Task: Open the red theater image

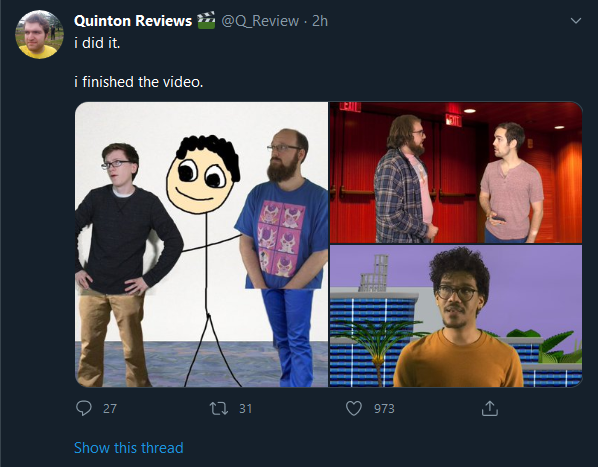Action: [456, 172]
